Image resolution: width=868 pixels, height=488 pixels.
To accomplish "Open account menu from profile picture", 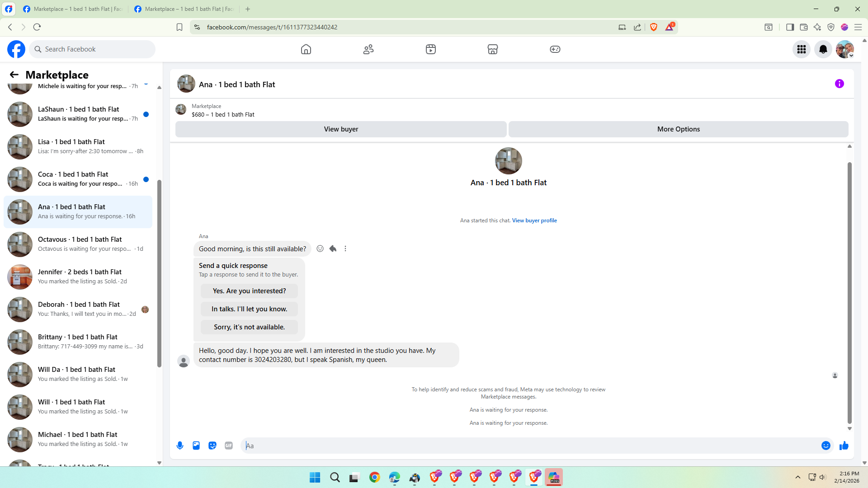I will [x=844, y=49].
